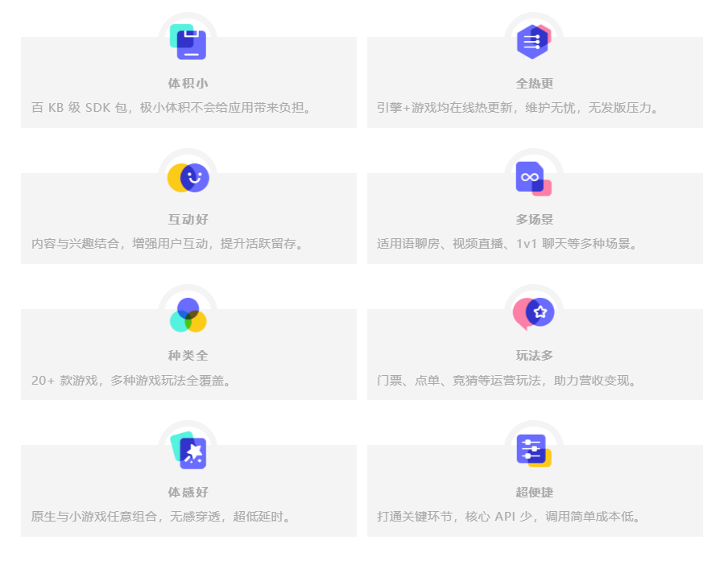Select the 全热更 heading text

click(x=535, y=84)
